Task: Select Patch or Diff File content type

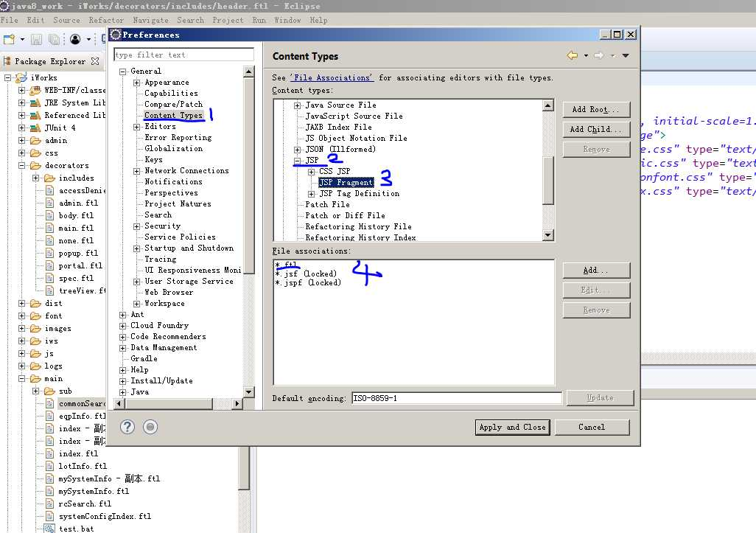Action: [346, 215]
